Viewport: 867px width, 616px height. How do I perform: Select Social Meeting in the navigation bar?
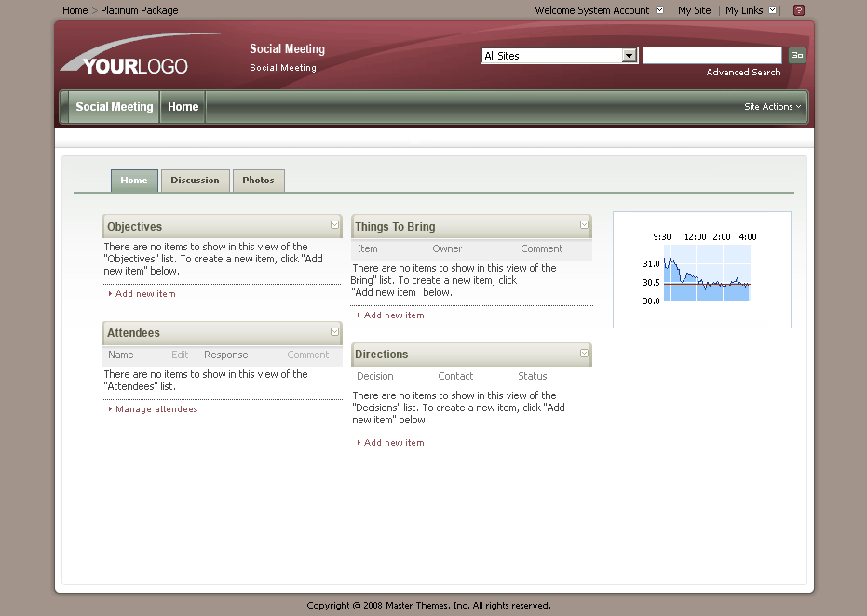point(114,107)
